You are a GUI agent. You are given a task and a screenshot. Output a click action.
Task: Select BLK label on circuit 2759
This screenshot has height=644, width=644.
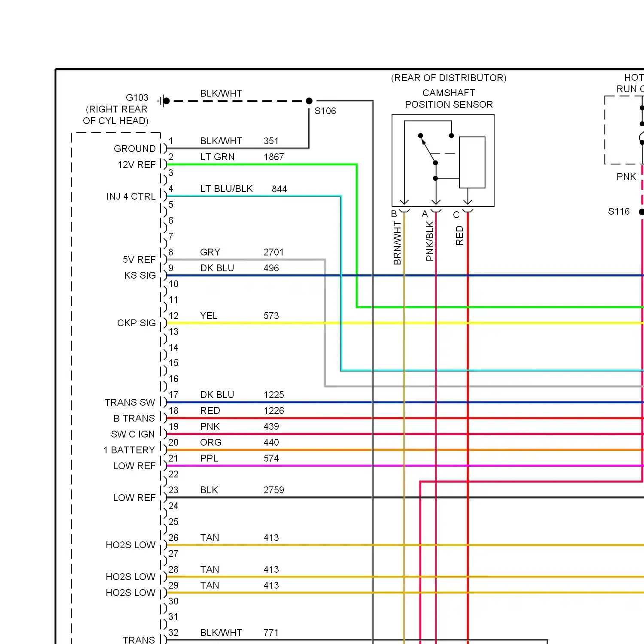tap(209, 490)
